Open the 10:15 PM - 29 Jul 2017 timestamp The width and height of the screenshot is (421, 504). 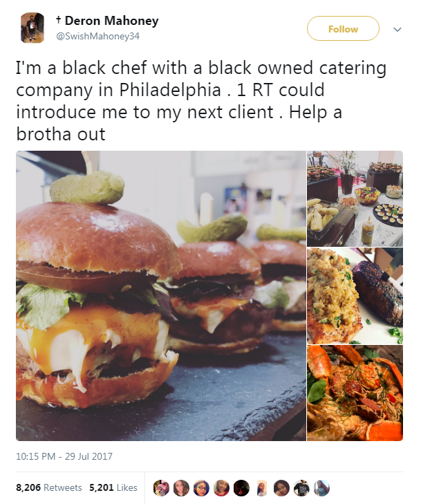pos(64,456)
